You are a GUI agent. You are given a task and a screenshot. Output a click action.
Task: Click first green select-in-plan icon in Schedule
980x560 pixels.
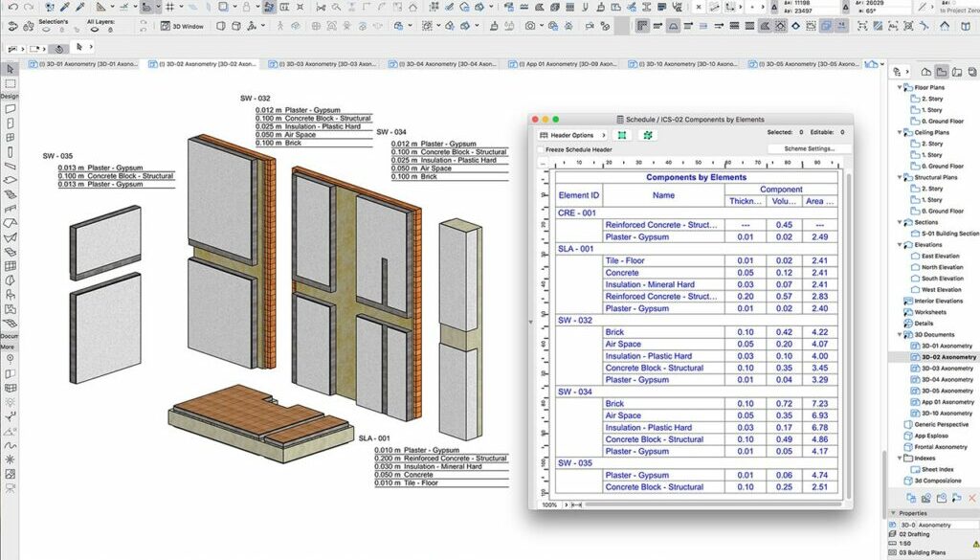click(622, 135)
